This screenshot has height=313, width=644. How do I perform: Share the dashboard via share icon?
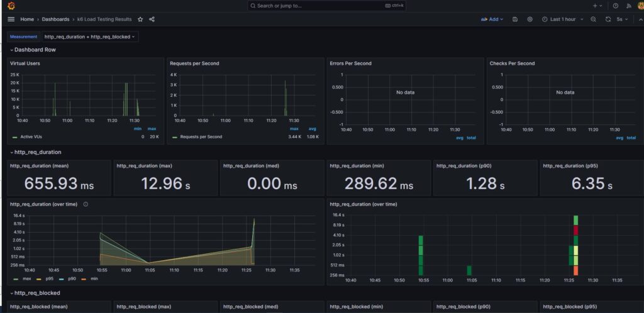152,19
